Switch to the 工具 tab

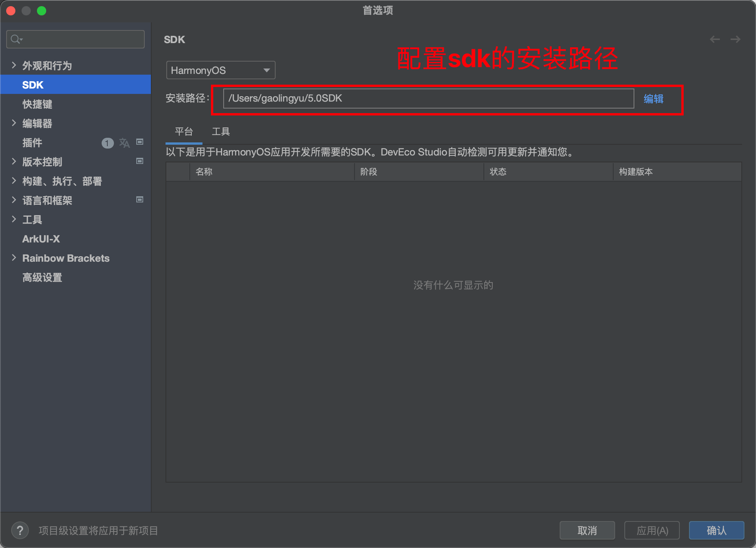tap(221, 132)
